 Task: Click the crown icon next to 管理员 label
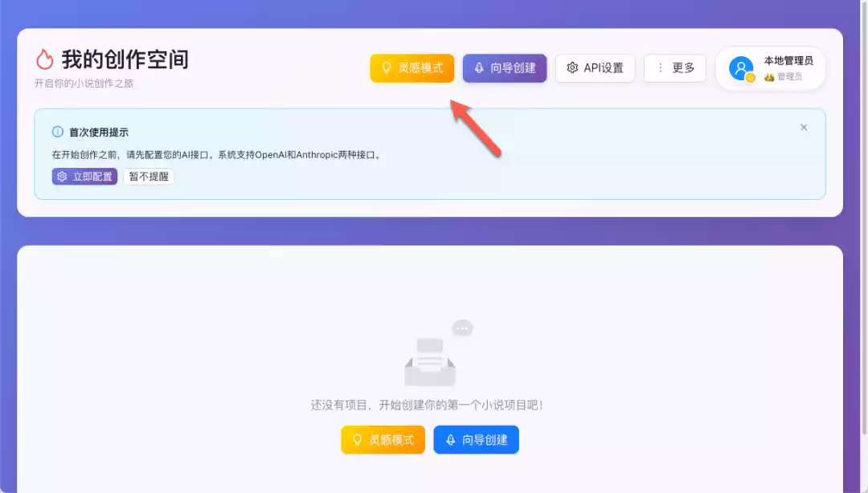(x=768, y=76)
